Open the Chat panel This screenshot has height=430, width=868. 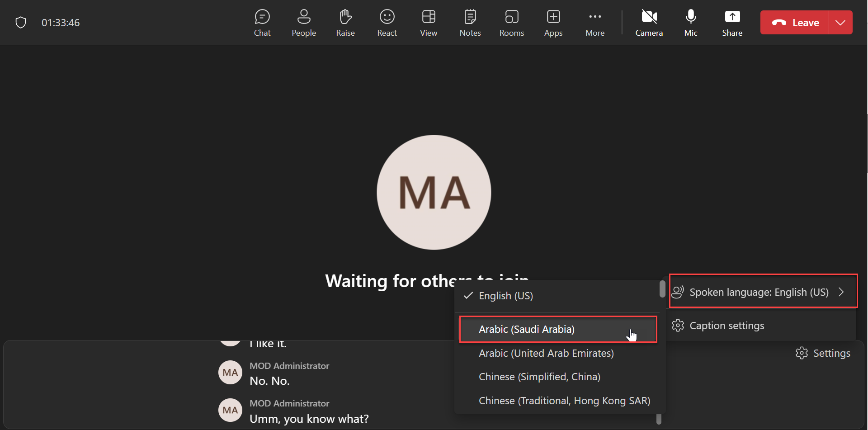coord(262,23)
